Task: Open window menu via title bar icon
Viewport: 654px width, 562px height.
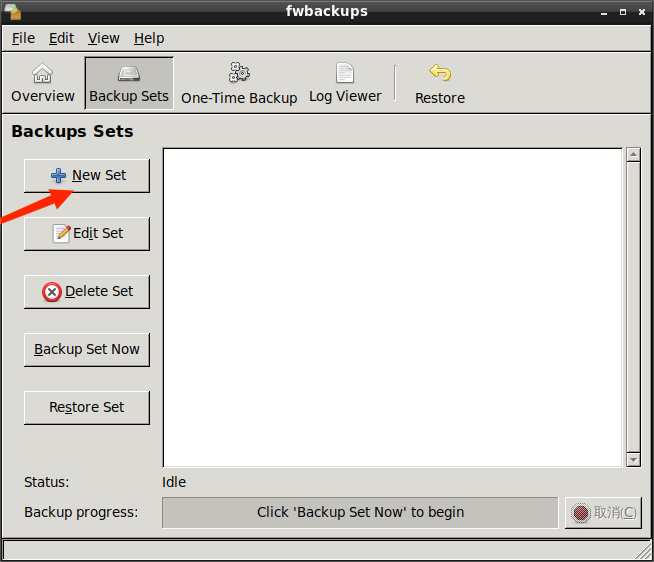Action: coord(11,11)
